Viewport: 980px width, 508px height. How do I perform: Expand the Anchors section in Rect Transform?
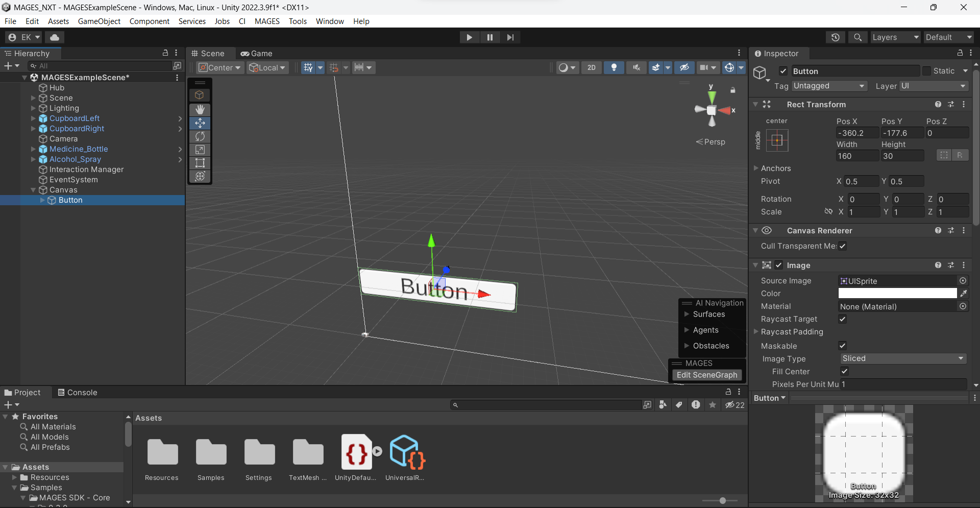(x=756, y=168)
